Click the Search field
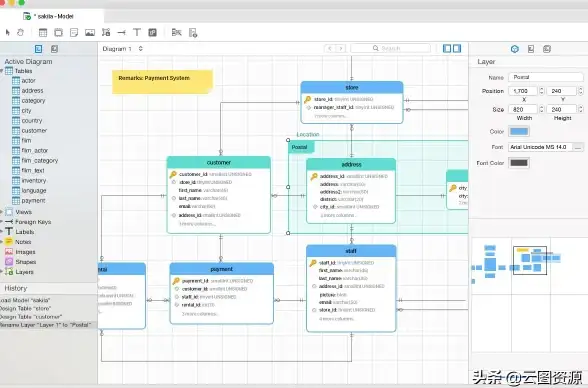This screenshot has width=588, height=388. [390, 48]
